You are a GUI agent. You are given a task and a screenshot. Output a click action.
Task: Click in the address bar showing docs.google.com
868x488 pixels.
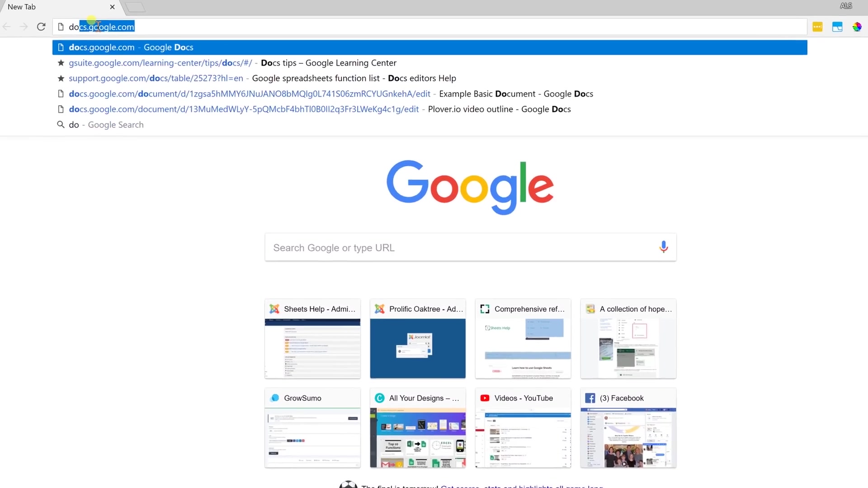tap(429, 27)
